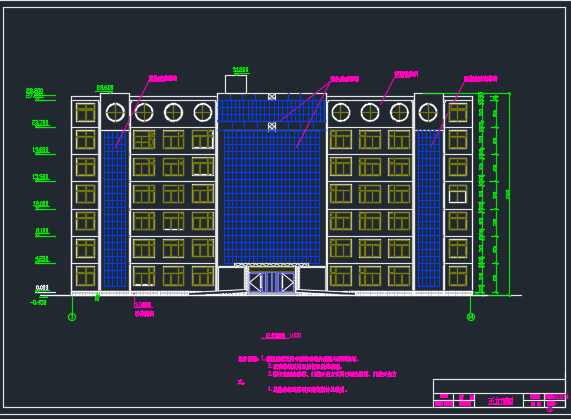
Task: Select the white rooftop box above the curtain wall
Action: tap(236, 84)
